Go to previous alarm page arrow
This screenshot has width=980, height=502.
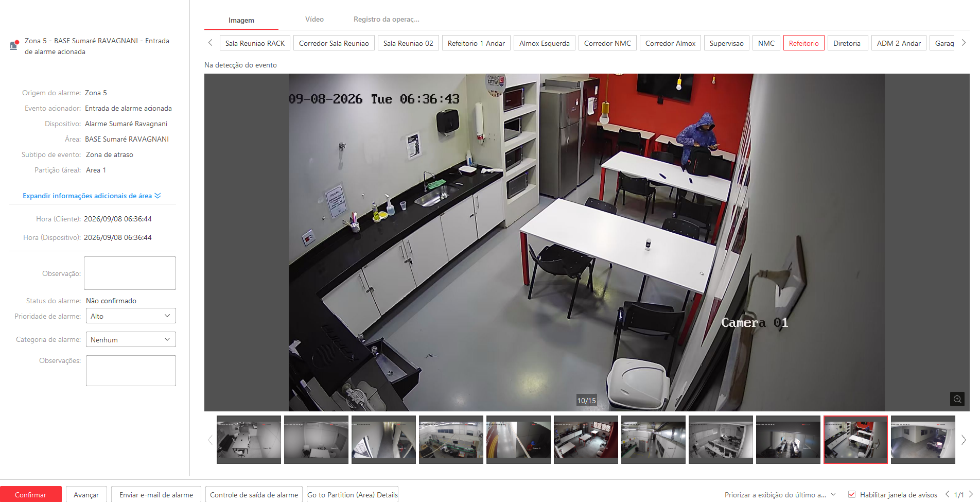pos(947,494)
